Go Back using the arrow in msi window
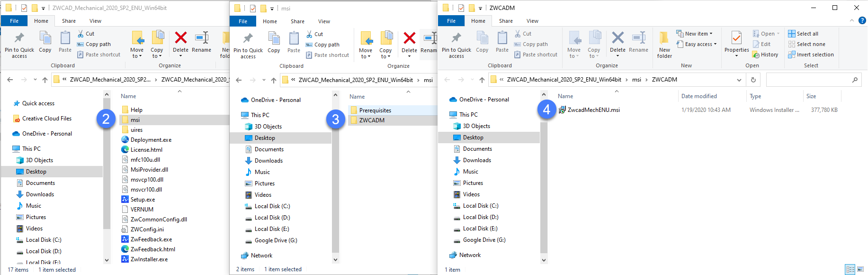Screen dimensions: 868x275 [239, 80]
